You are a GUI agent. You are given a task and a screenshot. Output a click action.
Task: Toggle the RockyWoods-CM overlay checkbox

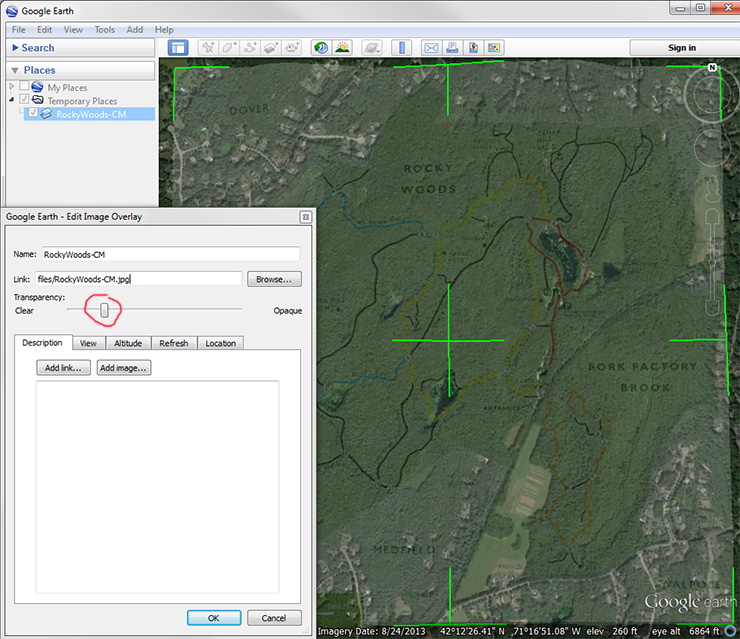(34, 114)
